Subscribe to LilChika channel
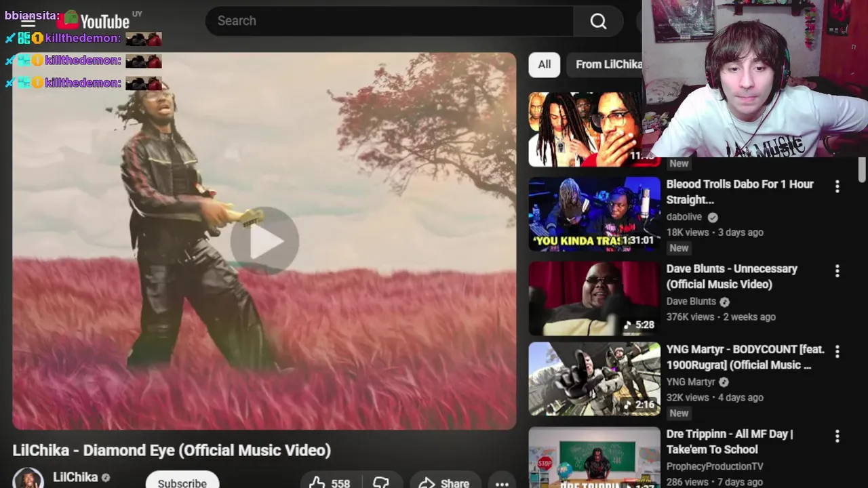This screenshot has width=868, height=488. point(182,483)
